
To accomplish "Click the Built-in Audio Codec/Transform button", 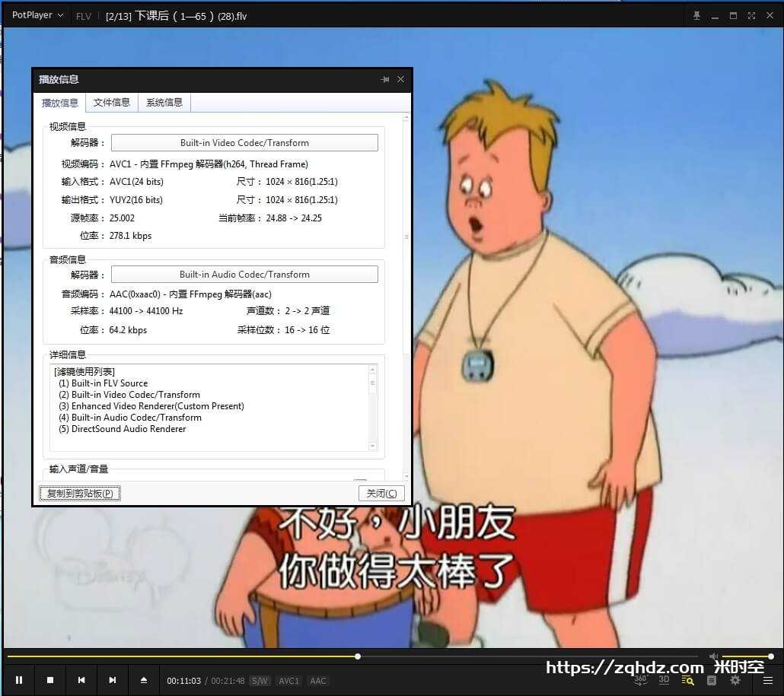I will pyautogui.click(x=244, y=275).
